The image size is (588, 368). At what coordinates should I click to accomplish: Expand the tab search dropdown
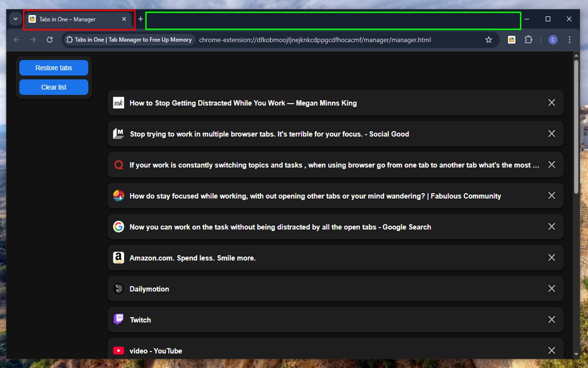tap(16, 19)
